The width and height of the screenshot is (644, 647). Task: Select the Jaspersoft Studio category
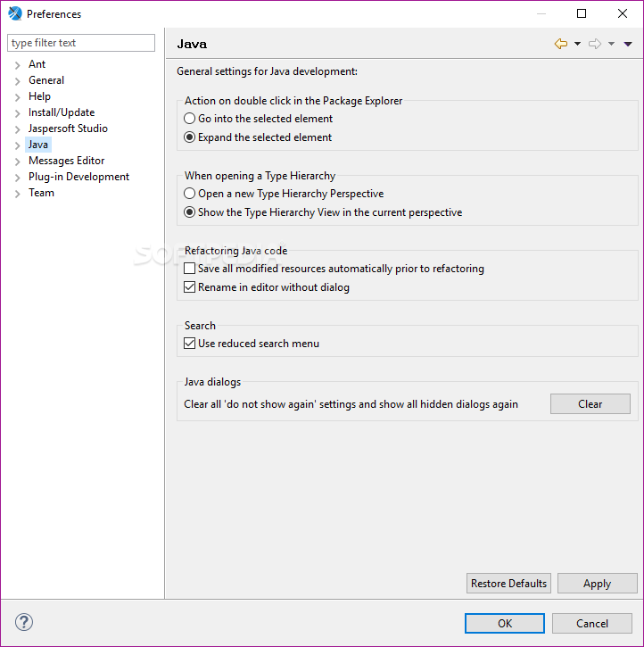tap(68, 129)
